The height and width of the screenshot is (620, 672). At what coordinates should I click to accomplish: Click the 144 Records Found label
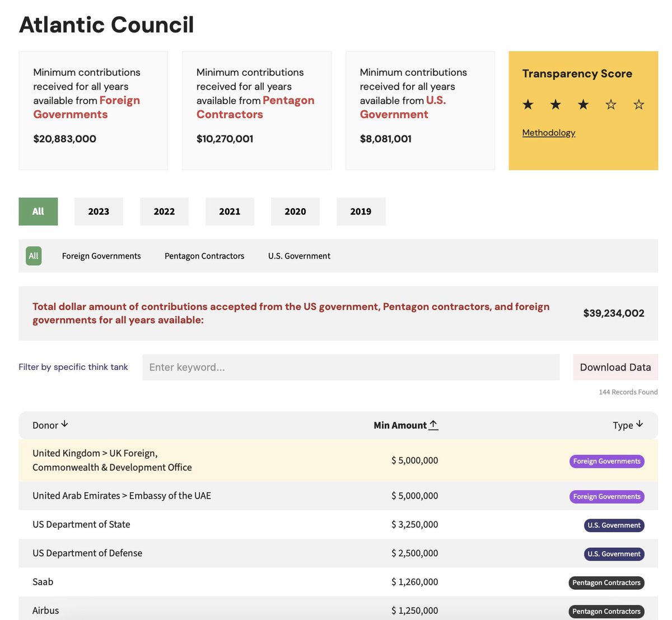click(x=628, y=392)
